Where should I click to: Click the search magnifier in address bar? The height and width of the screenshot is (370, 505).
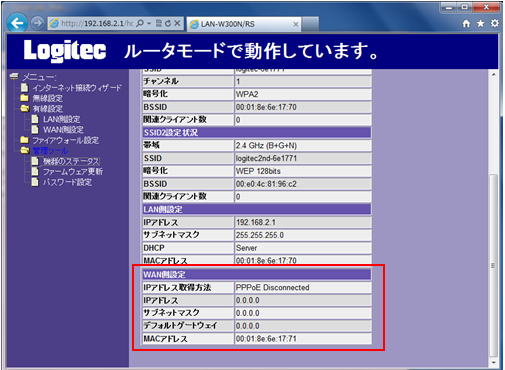140,23
